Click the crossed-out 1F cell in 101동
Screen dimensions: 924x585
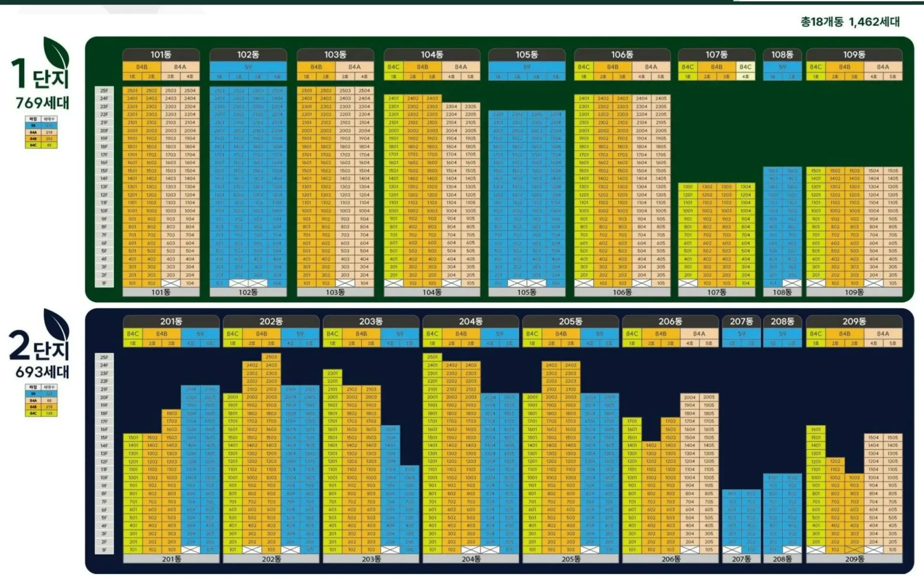[171, 283]
